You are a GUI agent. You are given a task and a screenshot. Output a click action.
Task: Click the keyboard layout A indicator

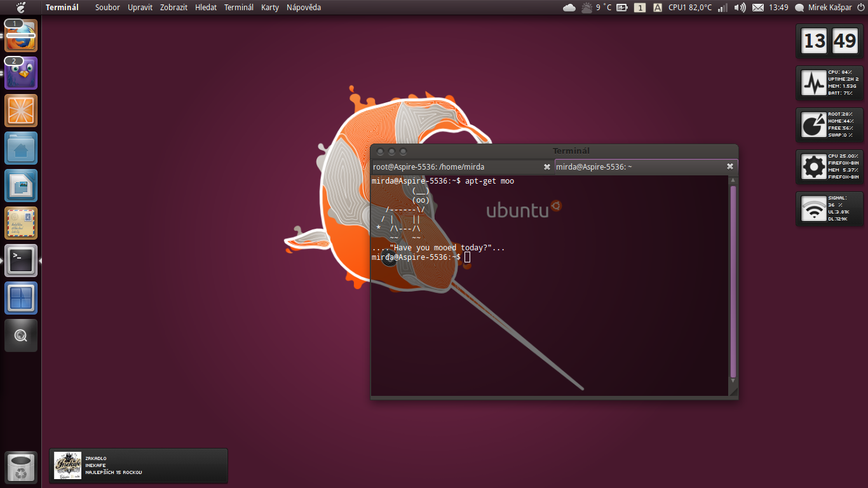point(657,8)
